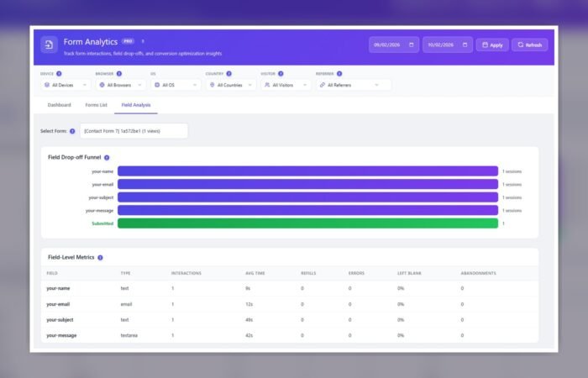Click the Field-Level Metrics heading
This screenshot has width=588, height=378.
point(71,257)
